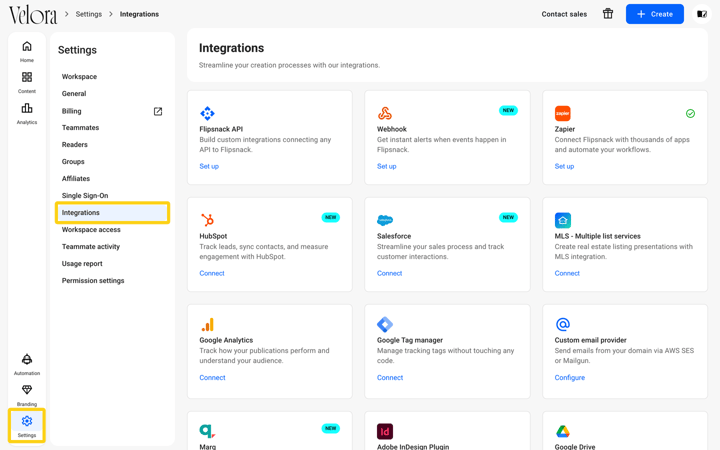
Task: Click the Marq logo icon
Action: [208, 431]
